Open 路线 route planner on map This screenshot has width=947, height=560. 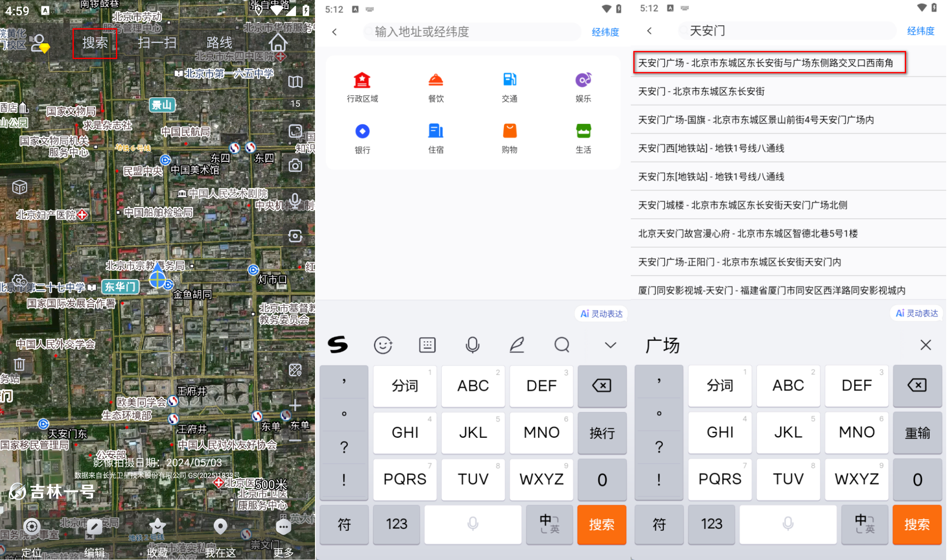(x=219, y=43)
